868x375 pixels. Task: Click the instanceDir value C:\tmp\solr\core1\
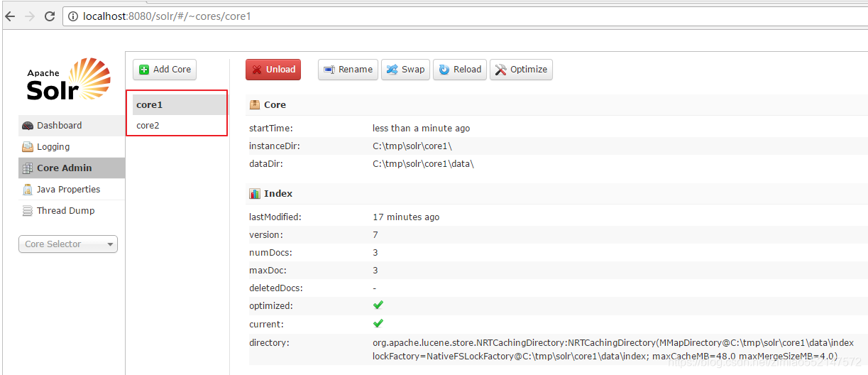pyautogui.click(x=412, y=146)
